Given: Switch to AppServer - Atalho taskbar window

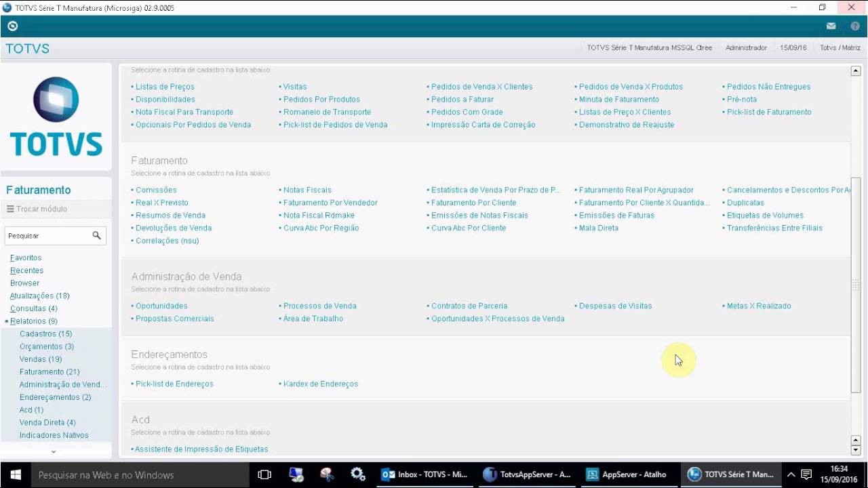Looking at the screenshot, I should (629, 474).
